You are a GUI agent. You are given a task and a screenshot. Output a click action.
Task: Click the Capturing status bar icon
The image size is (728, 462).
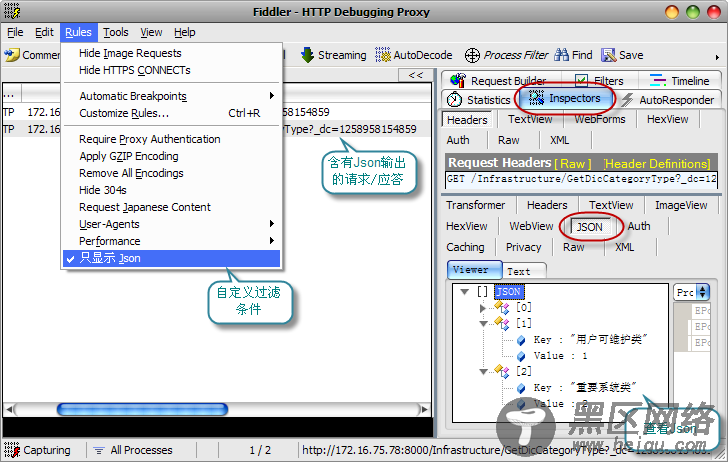tap(12, 450)
